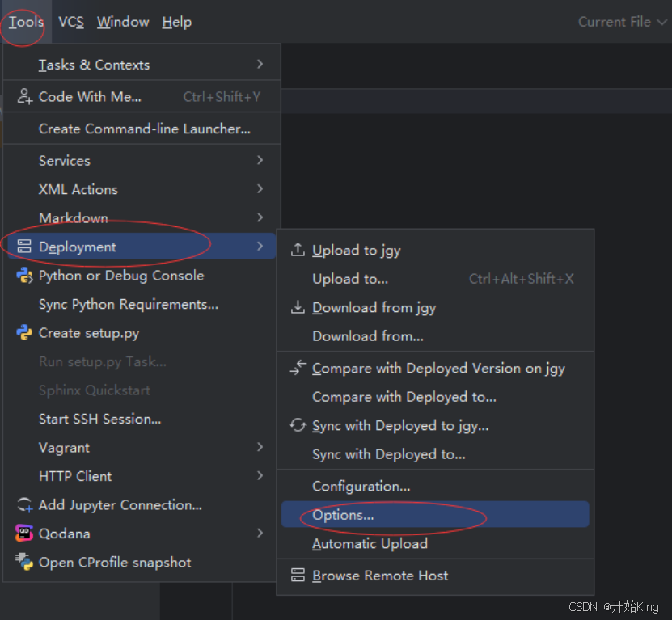Screen dimensions: 672x620
Task: Choose Upload to... entry
Action: click(435, 279)
